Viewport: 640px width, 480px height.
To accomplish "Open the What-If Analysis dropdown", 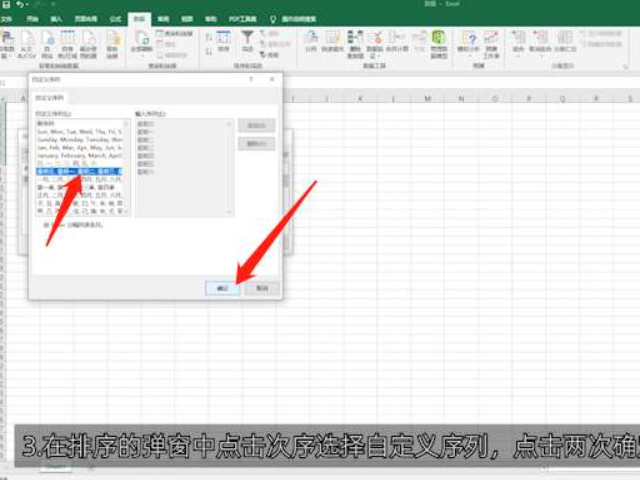I will tap(467, 49).
